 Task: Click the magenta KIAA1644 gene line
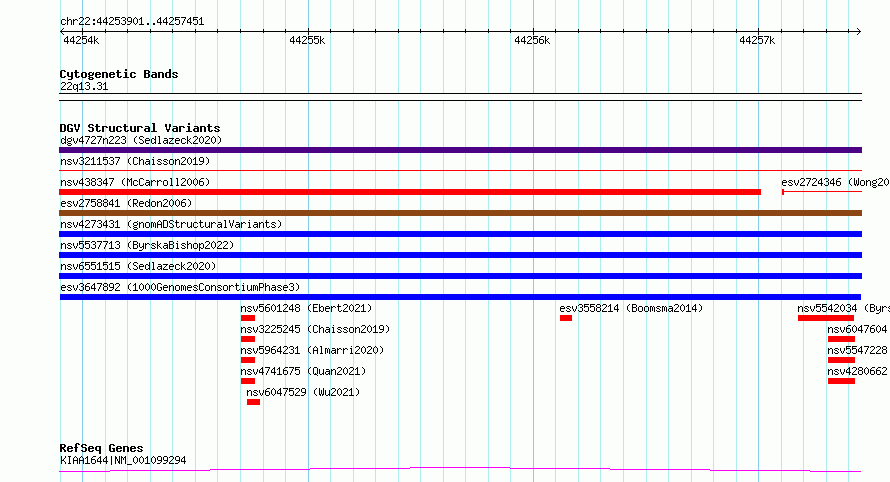tap(460, 470)
